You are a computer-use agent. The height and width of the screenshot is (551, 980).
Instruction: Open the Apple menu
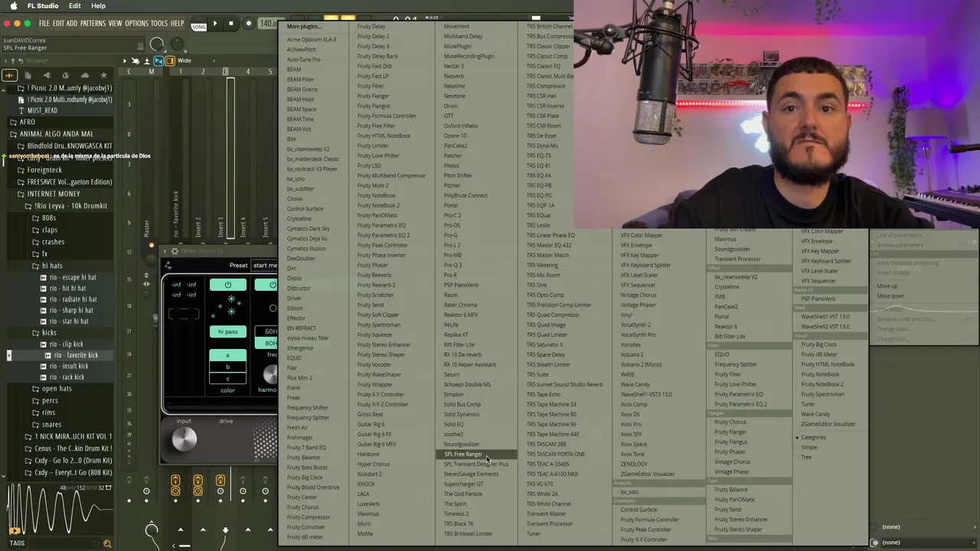pyautogui.click(x=13, y=6)
